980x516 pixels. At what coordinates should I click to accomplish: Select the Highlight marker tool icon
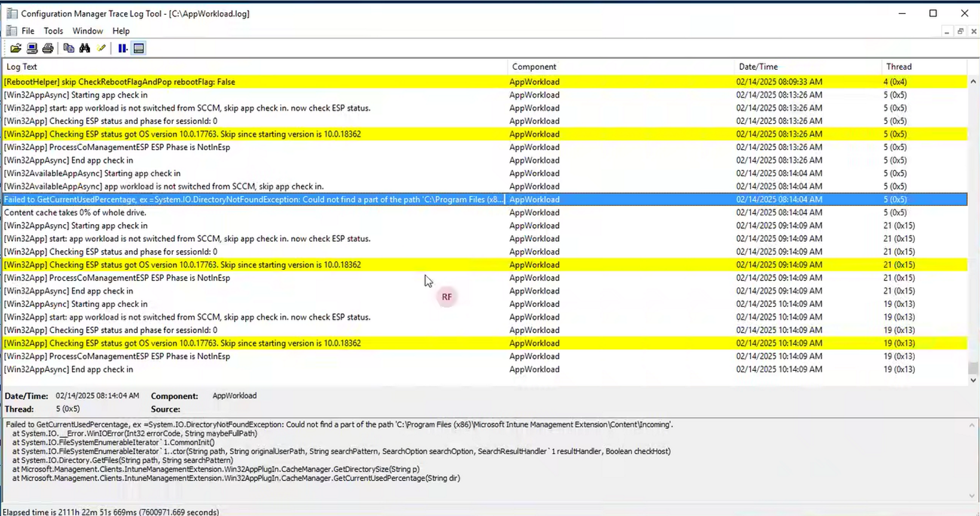click(101, 48)
